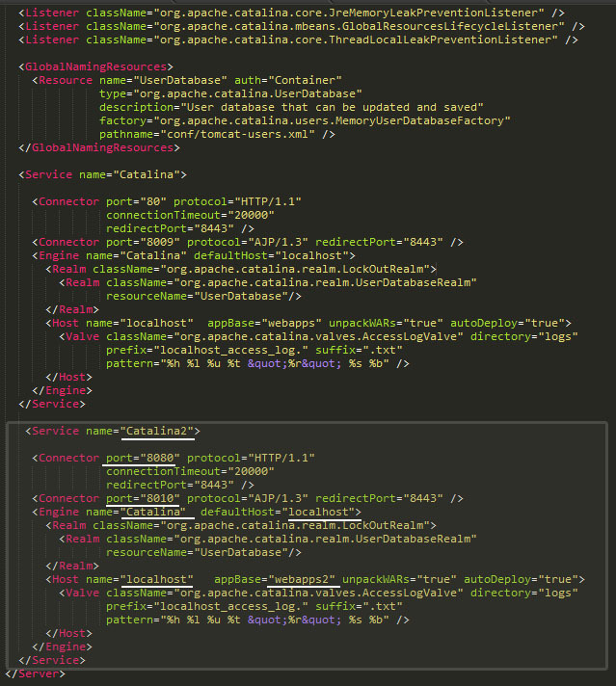Click the auth="Container" attribute
This screenshot has height=686, width=616.
tap(287, 80)
